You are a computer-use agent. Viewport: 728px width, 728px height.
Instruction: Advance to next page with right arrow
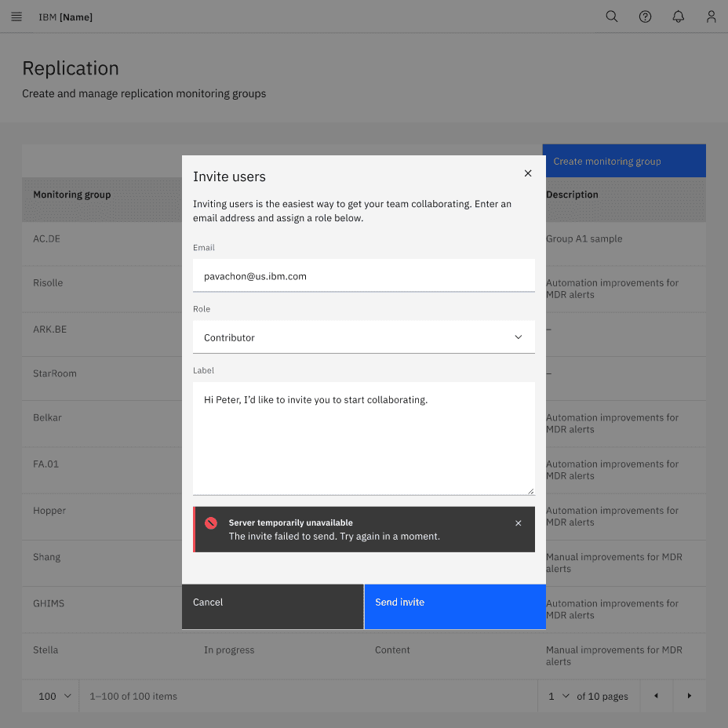[x=690, y=696]
